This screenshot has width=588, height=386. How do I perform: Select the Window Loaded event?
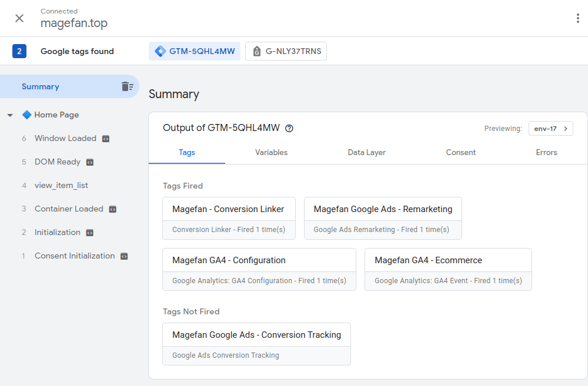coord(65,138)
